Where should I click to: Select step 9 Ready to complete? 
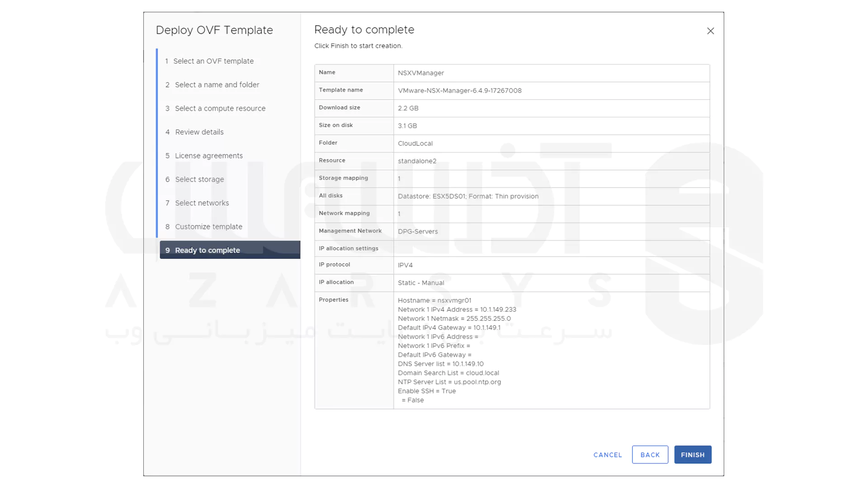coord(230,250)
